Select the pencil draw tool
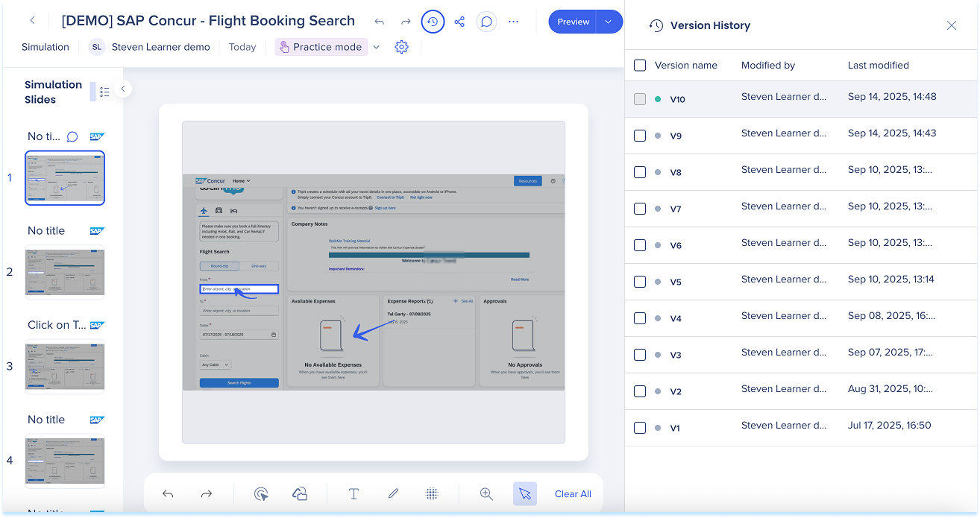Image resolution: width=980 pixels, height=518 pixels. (393, 493)
